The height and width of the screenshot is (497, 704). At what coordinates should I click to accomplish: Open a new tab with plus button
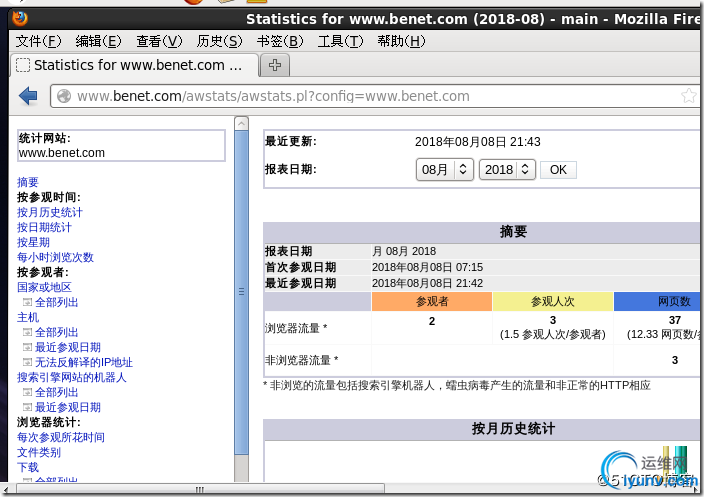[x=275, y=65]
